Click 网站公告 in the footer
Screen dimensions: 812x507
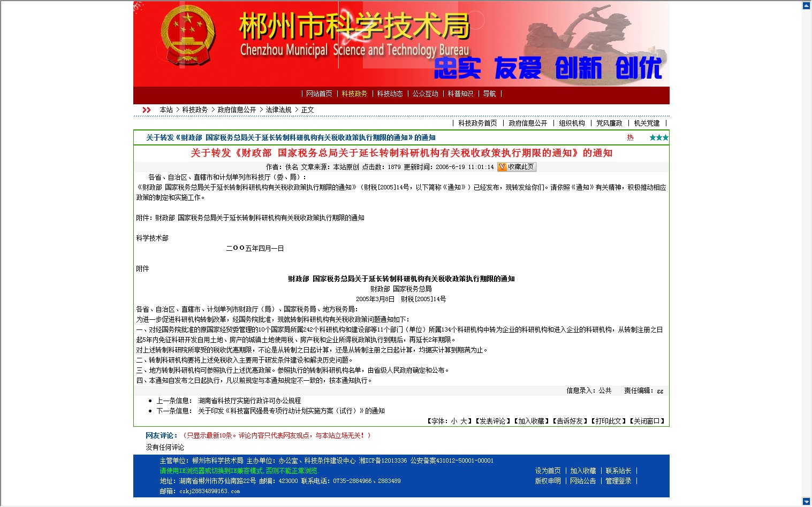583,481
